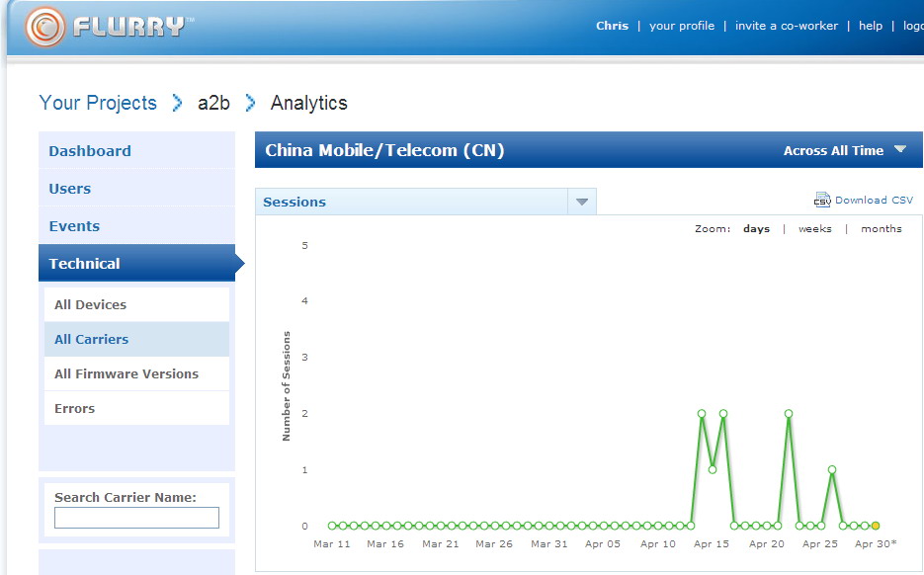Open All Firmware Versions item
The width and height of the screenshot is (924, 575).
pyautogui.click(x=136, y=373)
